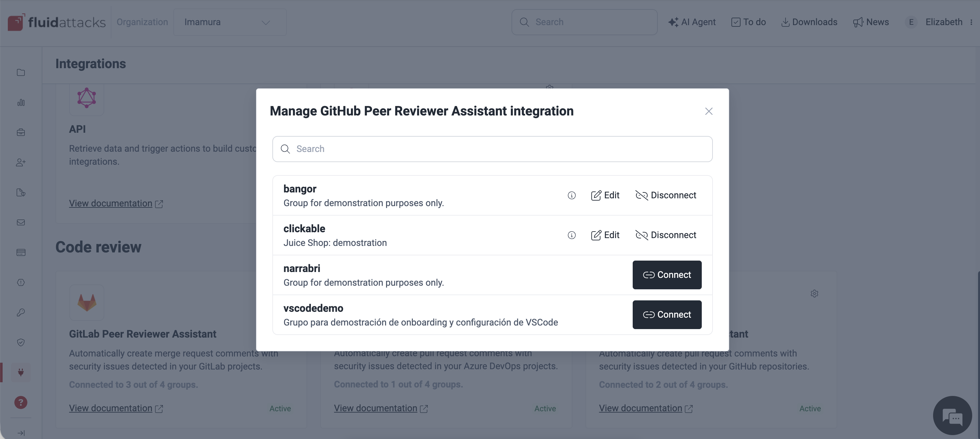Open the key credentials sidebar icon
Screen dimensions: 980x439
(21, 312)
